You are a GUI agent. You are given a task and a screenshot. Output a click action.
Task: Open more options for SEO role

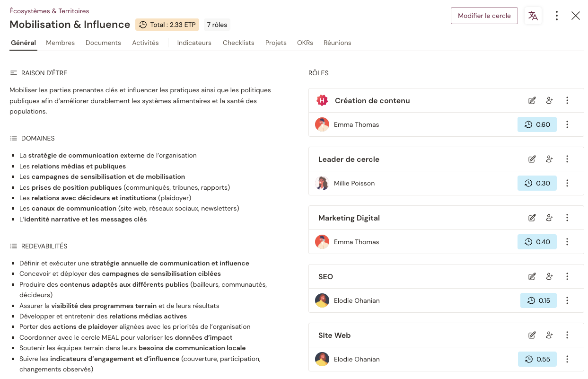(567, 276)
